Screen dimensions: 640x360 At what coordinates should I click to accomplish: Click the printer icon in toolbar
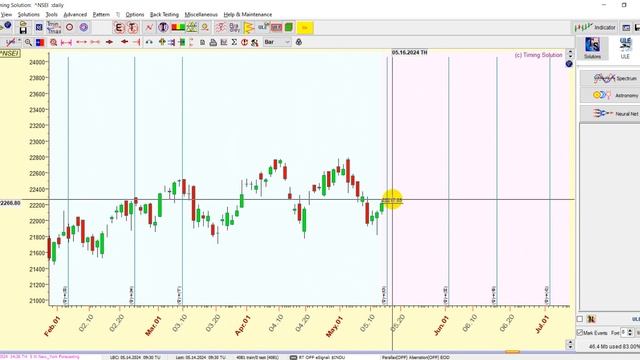(213, 42)
